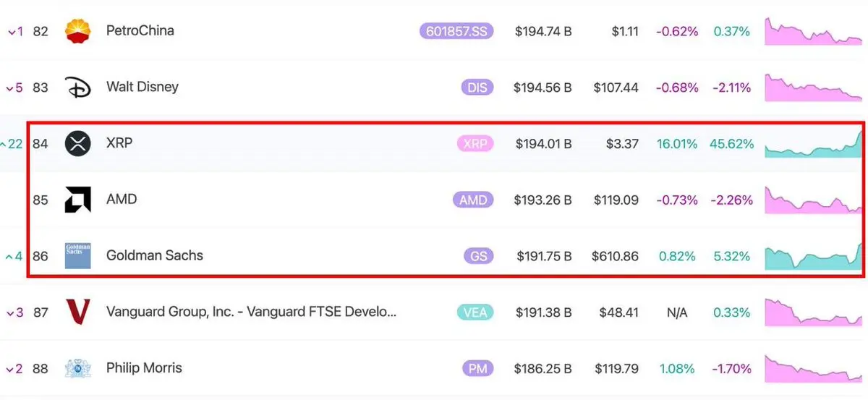Click the DIS ticker badge
Image resolution: width=868 pixels, height=400 pixels.
[477, 88]
